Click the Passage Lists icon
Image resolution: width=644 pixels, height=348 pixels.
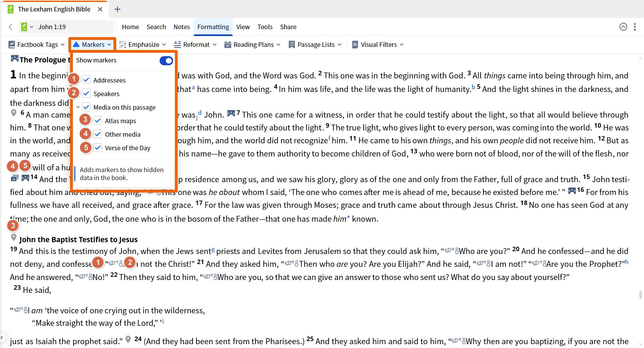coord(292,44)
